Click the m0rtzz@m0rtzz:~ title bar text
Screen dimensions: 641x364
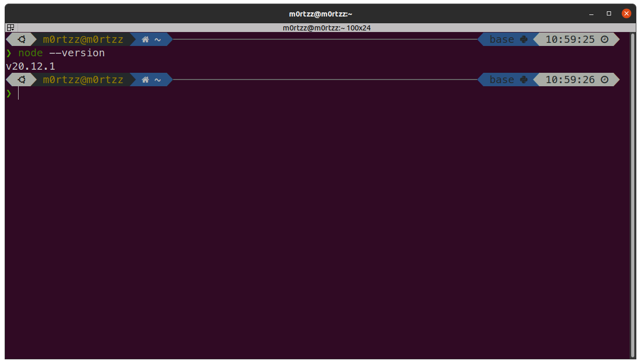click(x=320, y=13)
